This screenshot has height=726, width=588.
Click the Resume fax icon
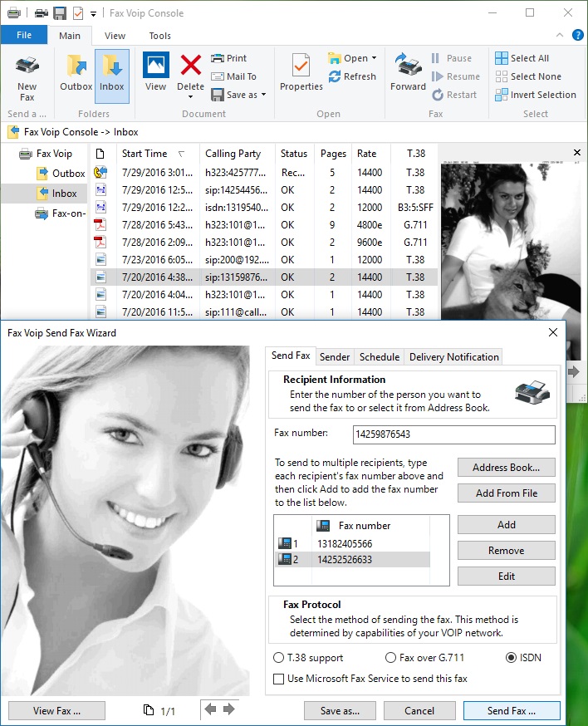(437, 76)
